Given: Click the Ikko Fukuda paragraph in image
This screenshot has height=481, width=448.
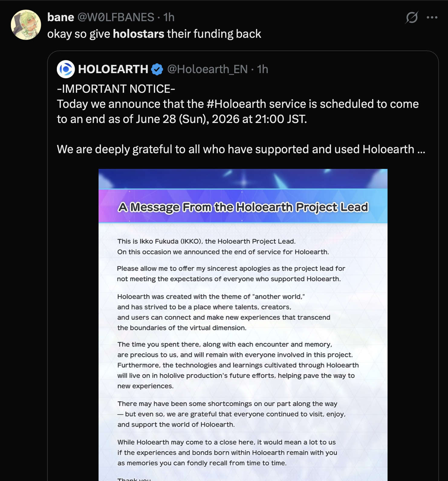Looking at the screenshot, I should tap(223, 247).
